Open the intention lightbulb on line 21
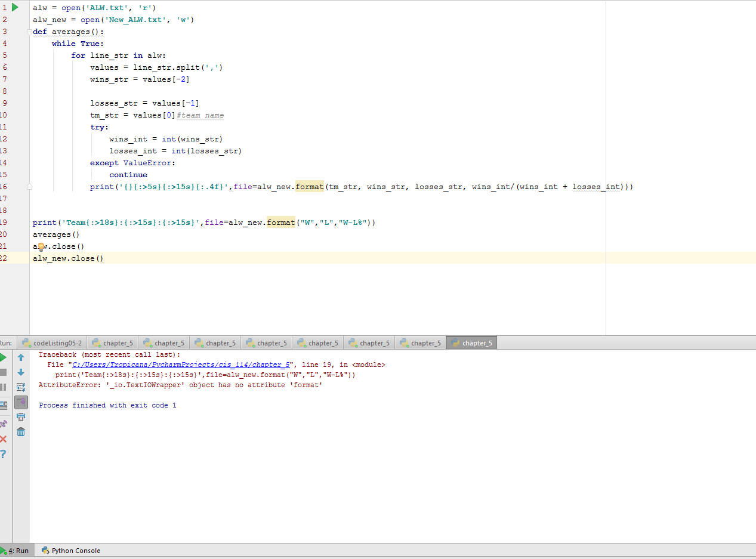The image size is (756, 559). (x=41, y=246)
